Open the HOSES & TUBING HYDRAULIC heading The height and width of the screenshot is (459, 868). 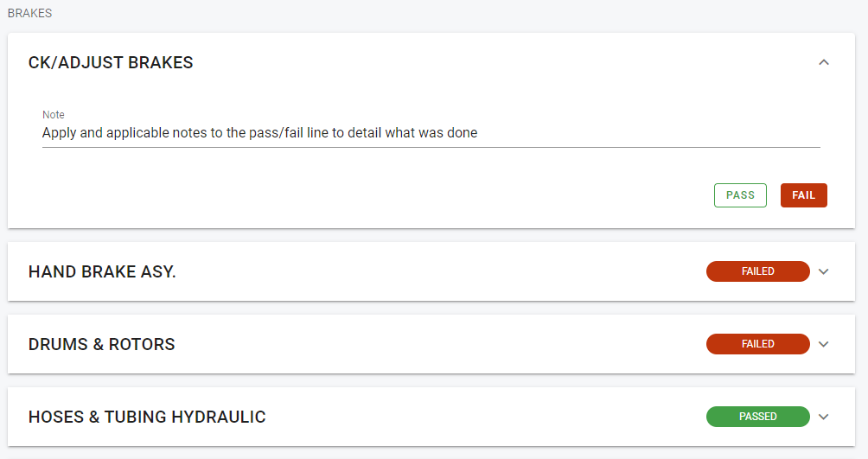click(147, 417)
